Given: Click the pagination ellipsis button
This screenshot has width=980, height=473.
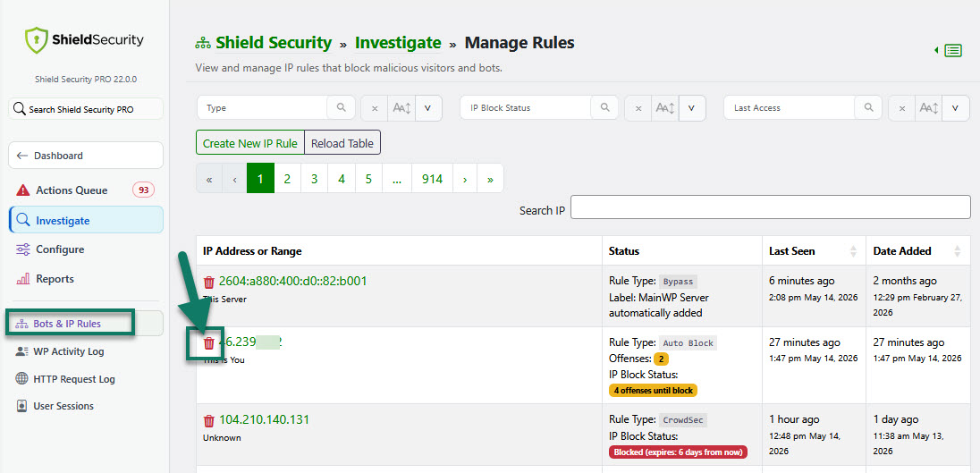Looking at the screenshot, I should [x=397, y=179].
